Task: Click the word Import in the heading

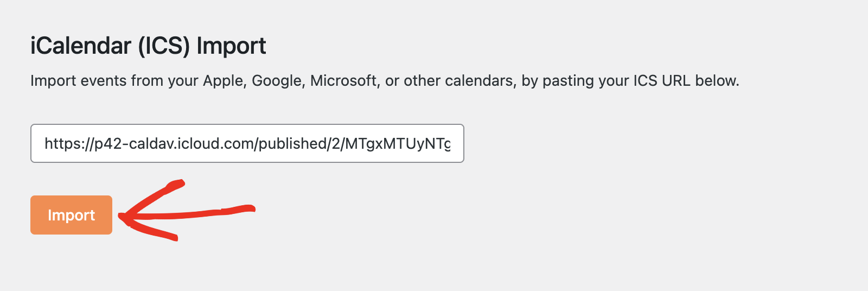Action: pos(231,46)
